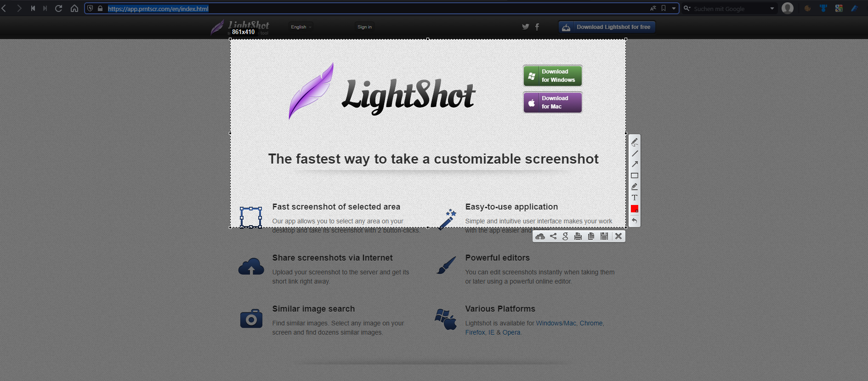The height and width of the screenshot is (381, 868).
Task: Click the Powerful editors heading
Action: coord(497,258)
